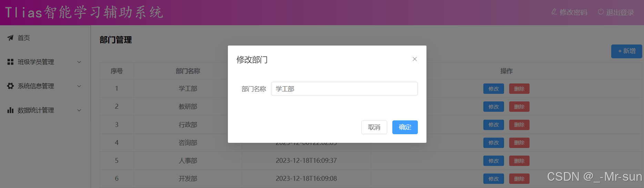
Task: Click the 部门名称 input field
Action: [344, 89]
